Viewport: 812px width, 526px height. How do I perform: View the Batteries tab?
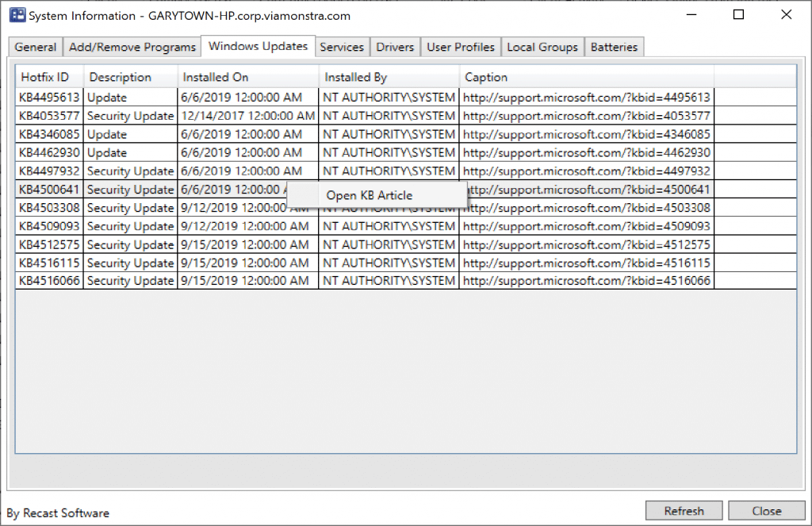[614, 47]
